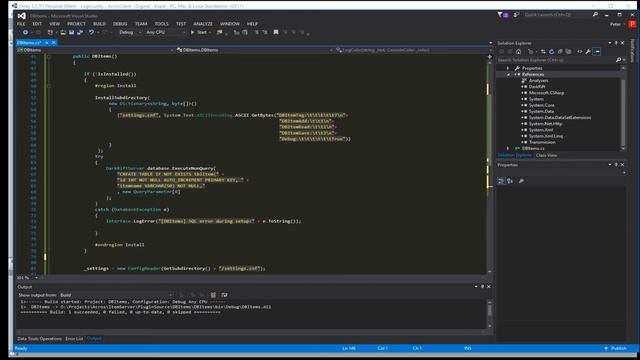Switch to the Error List tab
Screen dimensions: 640x360
point(74,338)
